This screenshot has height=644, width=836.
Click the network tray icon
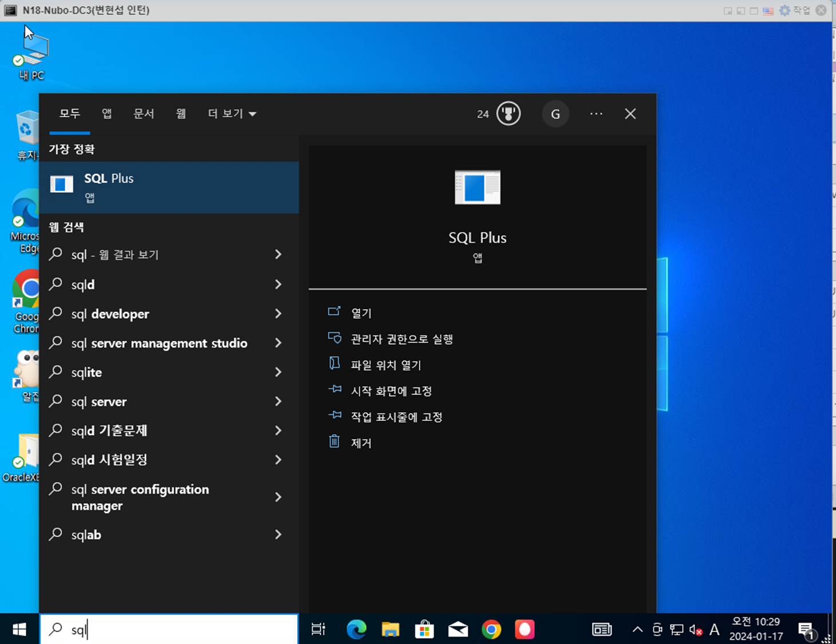tap(676, 630)
